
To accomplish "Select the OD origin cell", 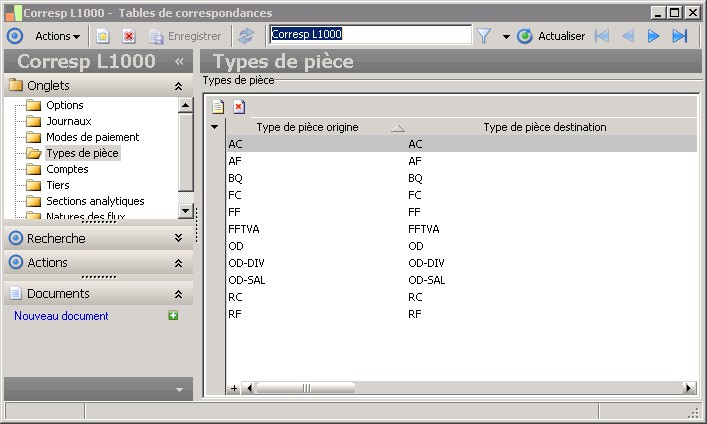I will pyautogui.click(x=317, y=246).
